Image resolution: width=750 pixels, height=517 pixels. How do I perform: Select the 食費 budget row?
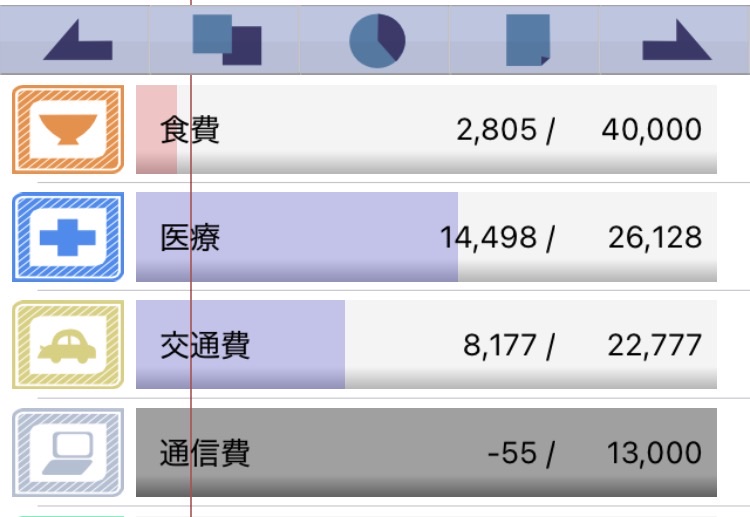[x=426, y=129]
